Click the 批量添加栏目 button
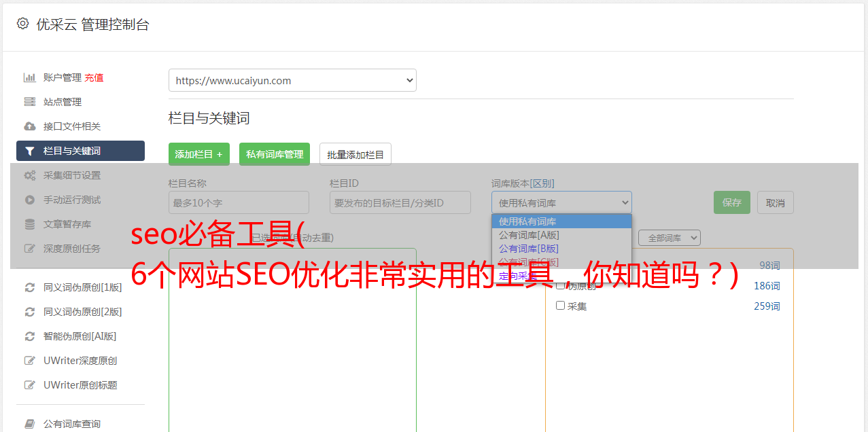 click(x=355, y=154)
